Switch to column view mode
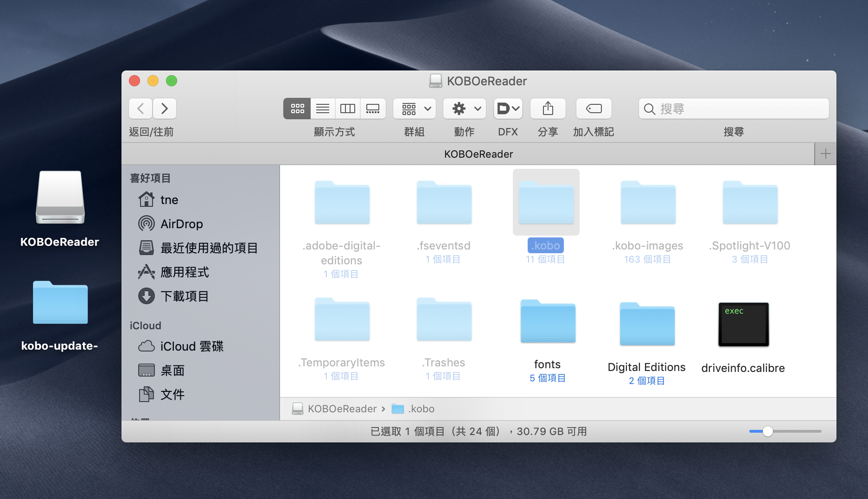 tap(348, 109)
